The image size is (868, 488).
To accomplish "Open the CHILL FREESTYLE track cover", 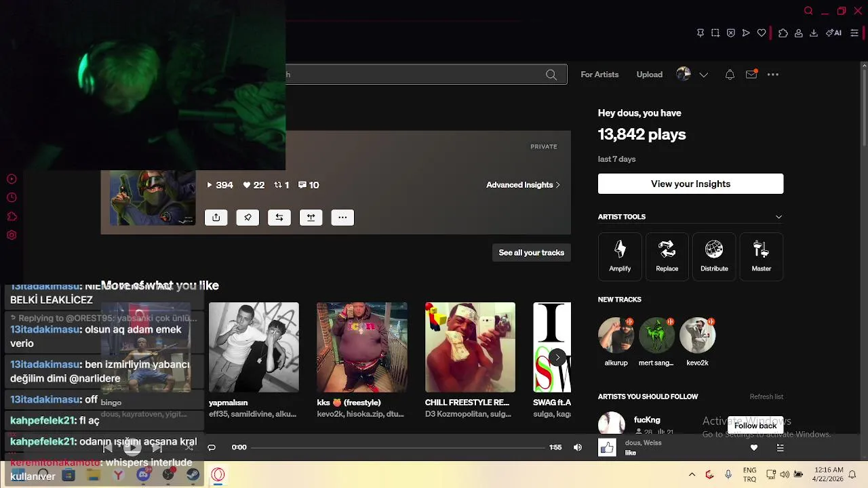I will [470, 347].
